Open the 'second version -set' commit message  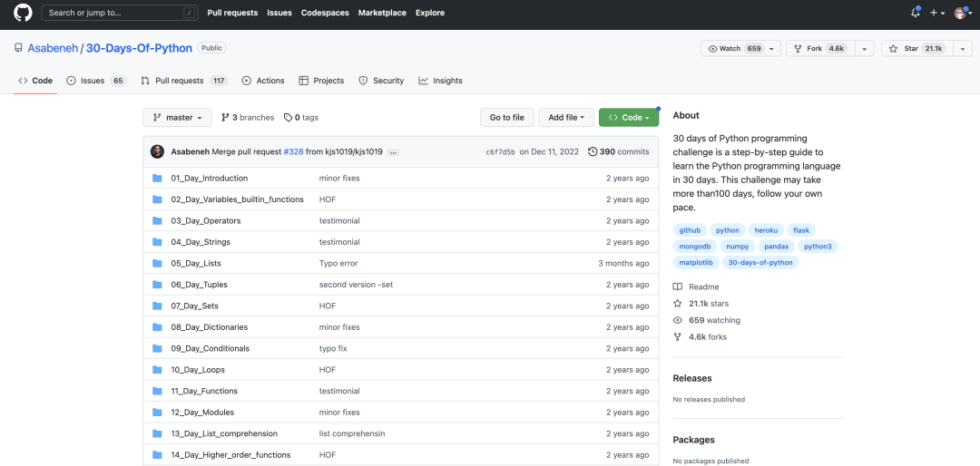356,284
